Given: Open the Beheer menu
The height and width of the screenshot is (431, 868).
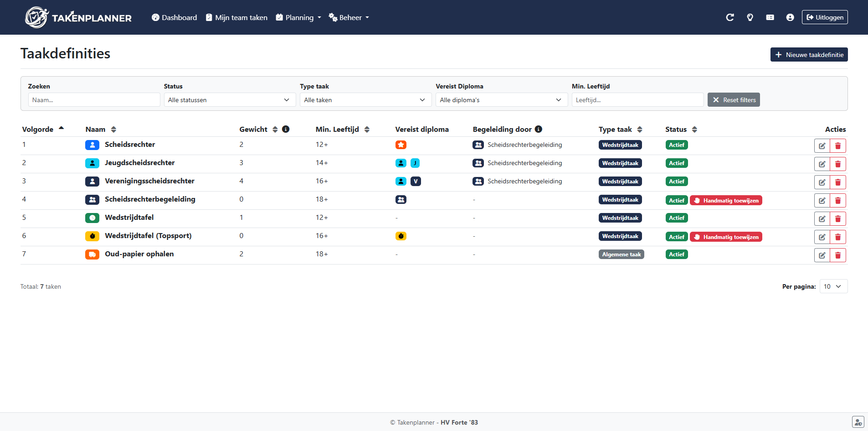Looking at the screenshot, I should (349, 17).
